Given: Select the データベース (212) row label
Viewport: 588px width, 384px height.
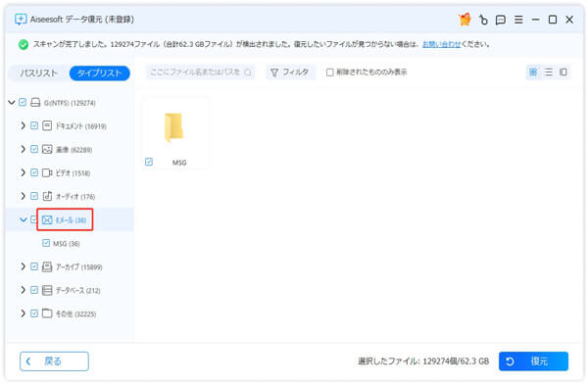Looking at the screenshot, I should pyautogui.click(x=78, y=290).
